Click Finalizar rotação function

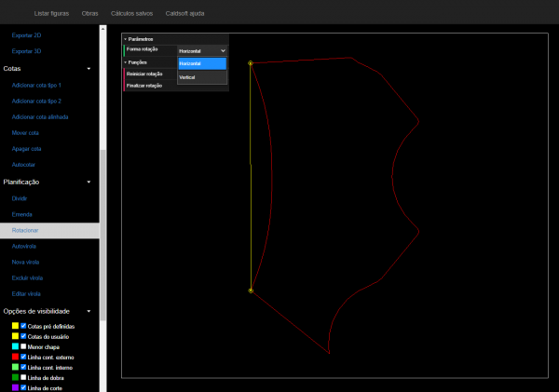144,85
